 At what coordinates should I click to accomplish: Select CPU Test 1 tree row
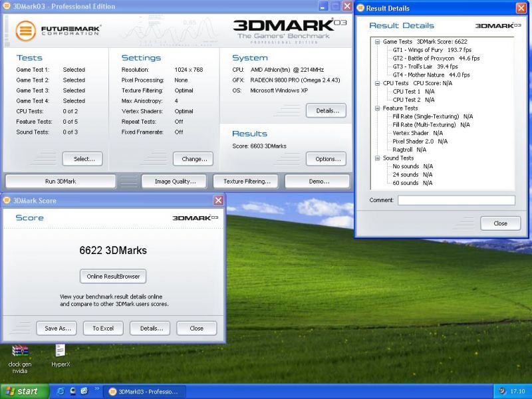413,92
